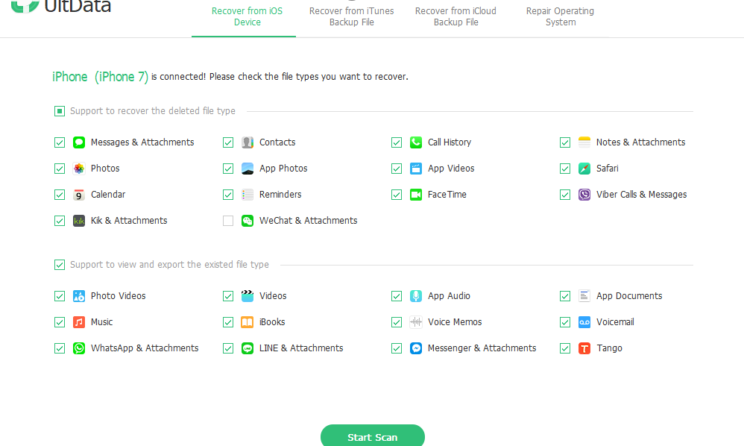
Task: Uncheck the Call History checkbox
Action: click(397, 142)
